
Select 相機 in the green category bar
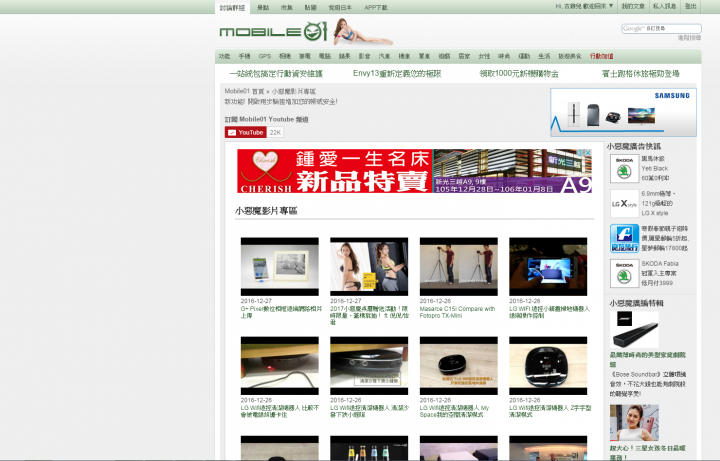click(285, 56)
